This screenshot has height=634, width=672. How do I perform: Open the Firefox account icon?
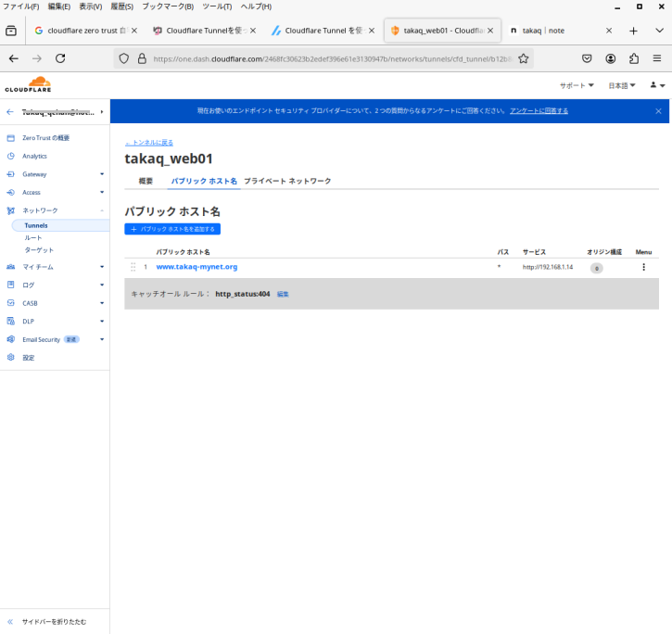coord(610,58)
